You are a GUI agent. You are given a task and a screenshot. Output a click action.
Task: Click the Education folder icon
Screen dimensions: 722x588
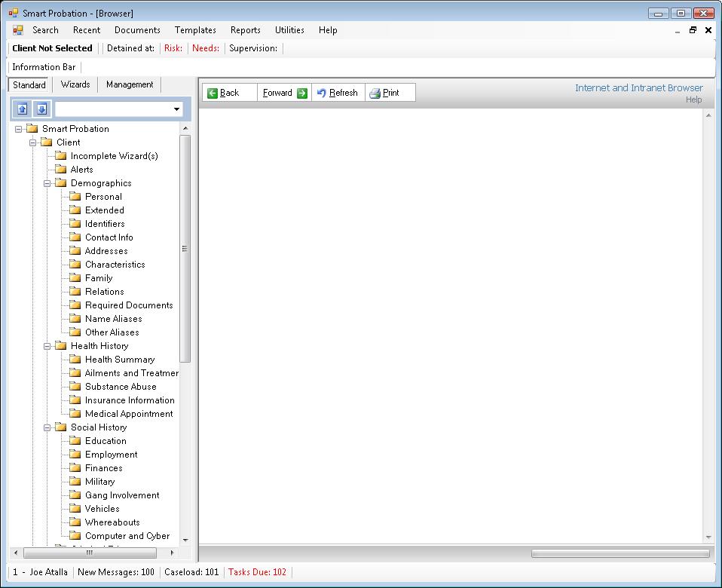click(x=75, y=441)
